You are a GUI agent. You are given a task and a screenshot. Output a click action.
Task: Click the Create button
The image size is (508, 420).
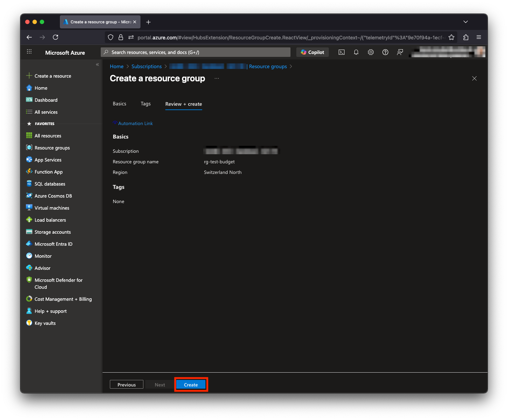[x=191, y=384]
